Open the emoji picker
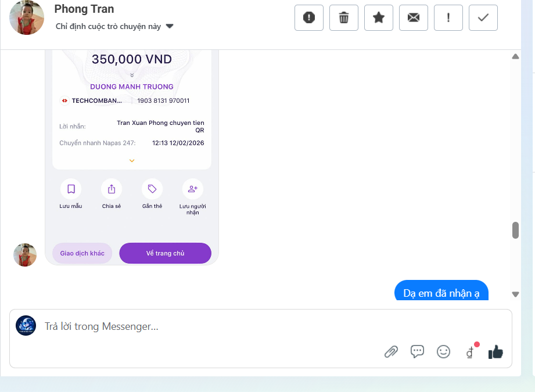 443,352
